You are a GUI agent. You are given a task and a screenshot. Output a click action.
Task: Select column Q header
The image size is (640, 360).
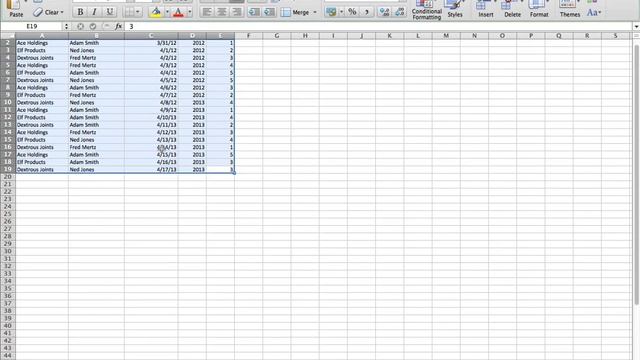click(x=559, y=36)
